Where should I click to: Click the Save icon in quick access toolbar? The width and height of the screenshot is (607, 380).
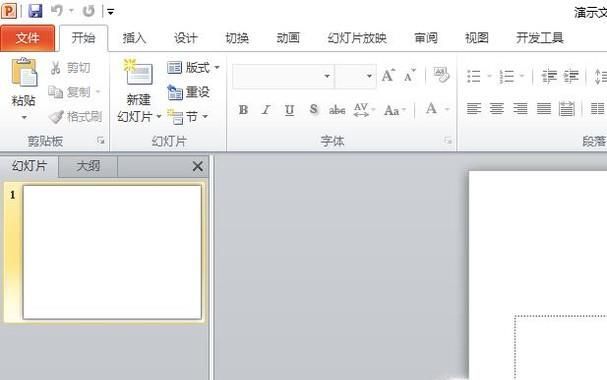pos(35,11)
